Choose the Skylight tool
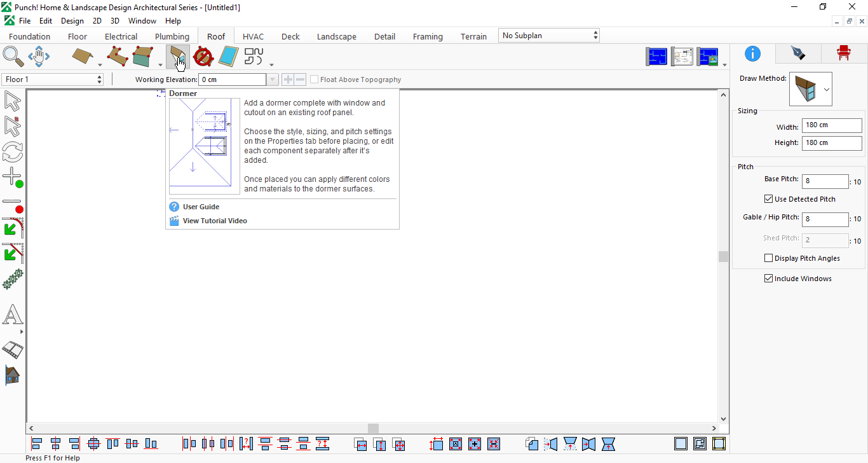 [228, 57]
